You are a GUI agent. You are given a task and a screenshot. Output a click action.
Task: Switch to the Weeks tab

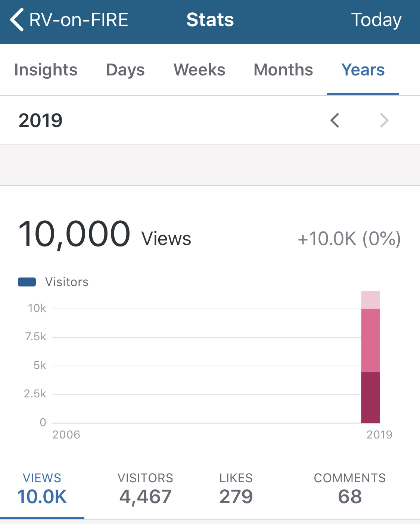point(199,70)
